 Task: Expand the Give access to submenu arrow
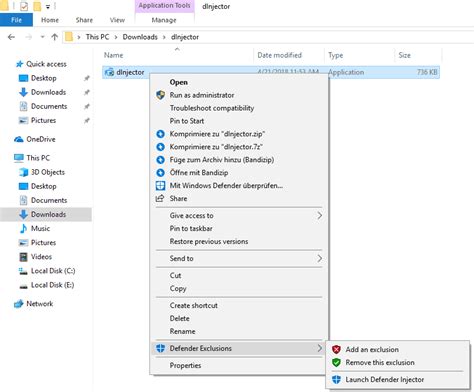[x=319, y=216]
